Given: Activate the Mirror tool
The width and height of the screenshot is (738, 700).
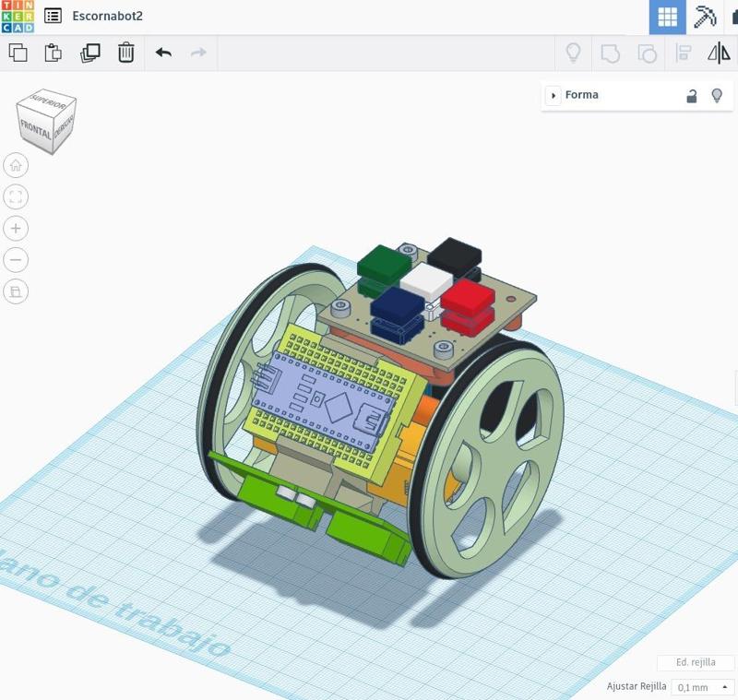Looking at the screenshot, I should 719,53.
